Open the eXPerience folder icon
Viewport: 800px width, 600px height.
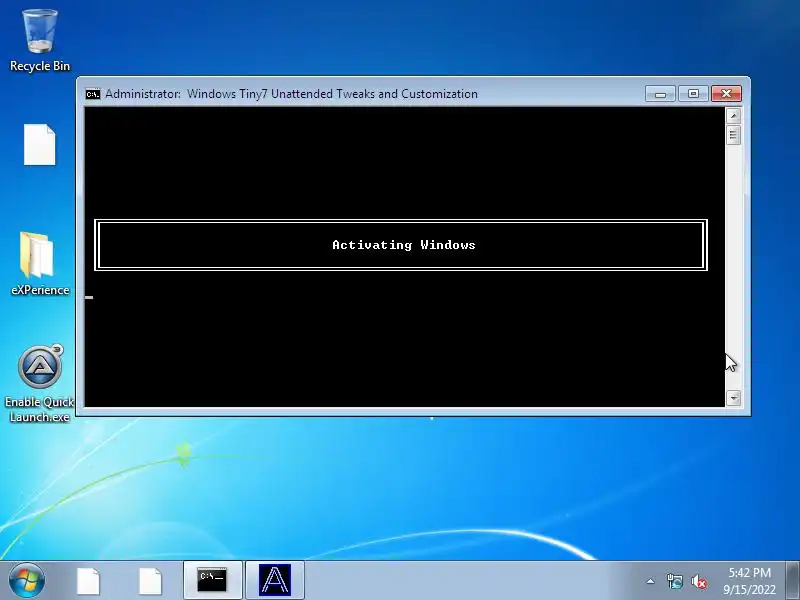(40, 264)
